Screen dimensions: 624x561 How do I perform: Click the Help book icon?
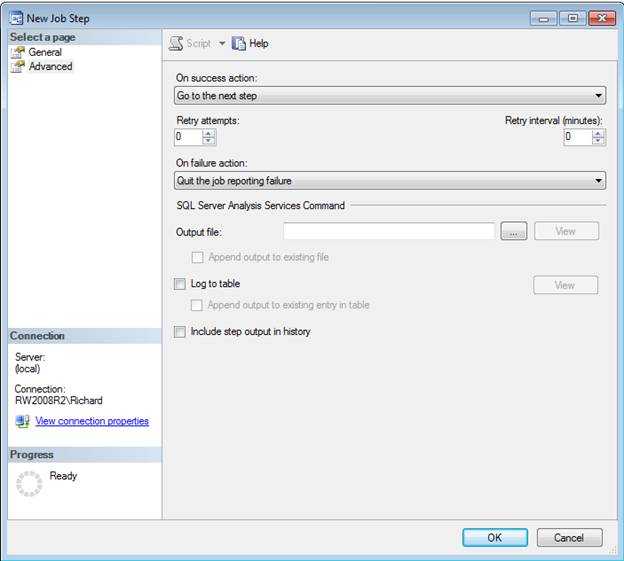click(238, 43)
